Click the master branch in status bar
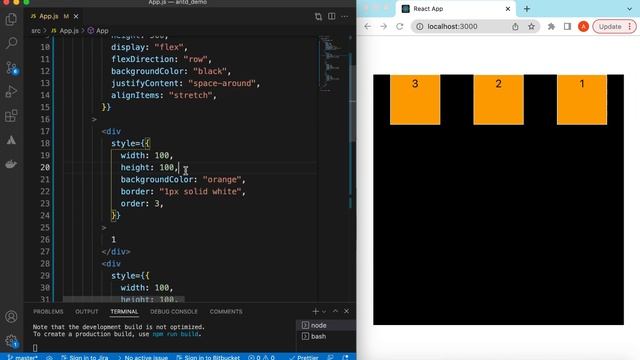640x360 pixels. click(x=23, y=357)
